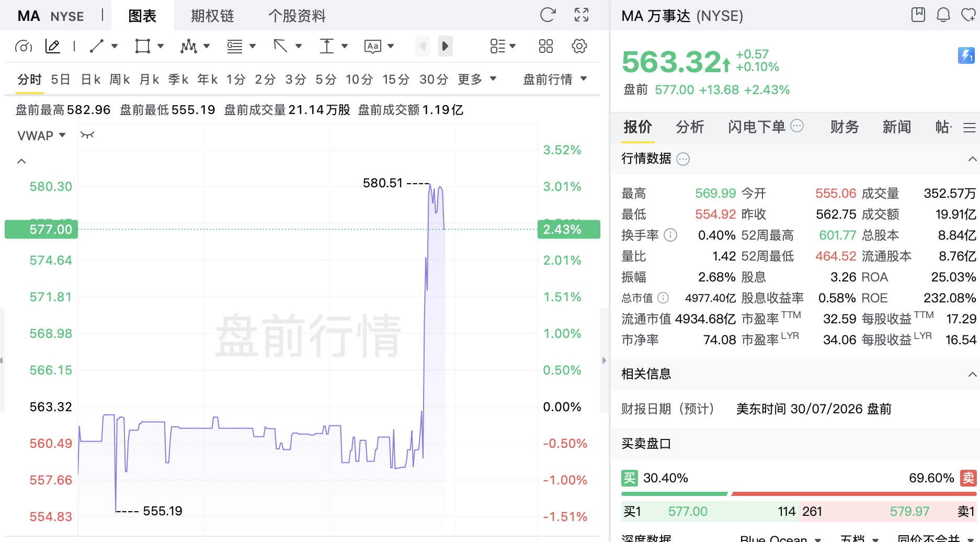
Task: Select the 30分 timeframe
Action: click(434, 80)
